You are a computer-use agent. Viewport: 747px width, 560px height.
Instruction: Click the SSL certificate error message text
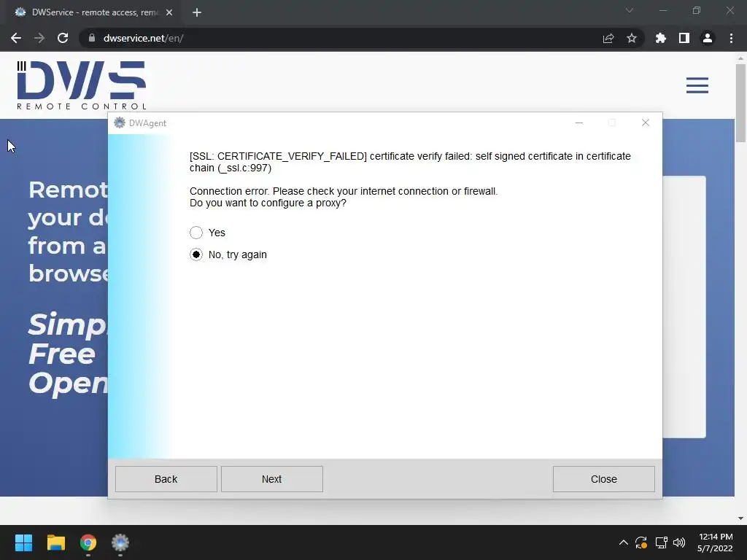tap(410, 162)
